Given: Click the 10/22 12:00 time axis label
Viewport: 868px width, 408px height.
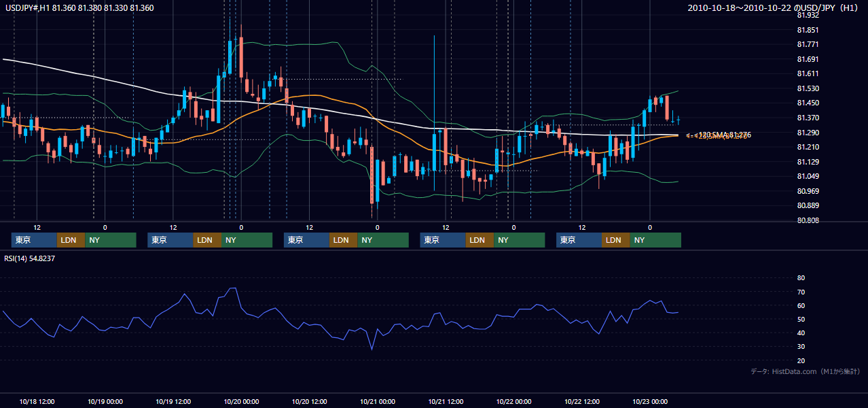Looking at the screenshot, I should point(582,401).
